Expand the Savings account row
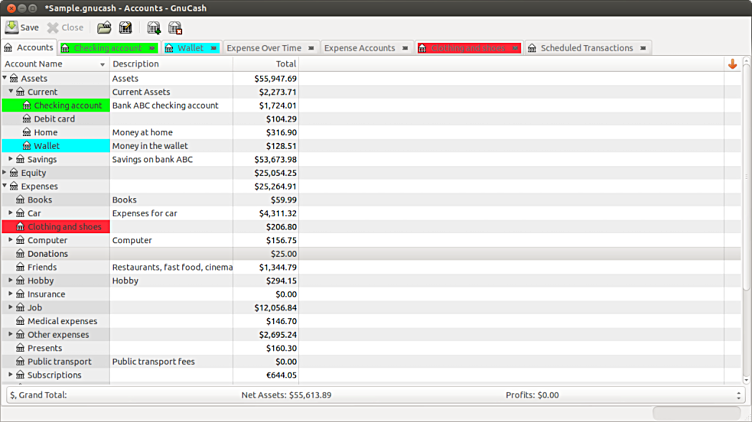Screen dimensions: 752x423 click(x=11, y=159)
